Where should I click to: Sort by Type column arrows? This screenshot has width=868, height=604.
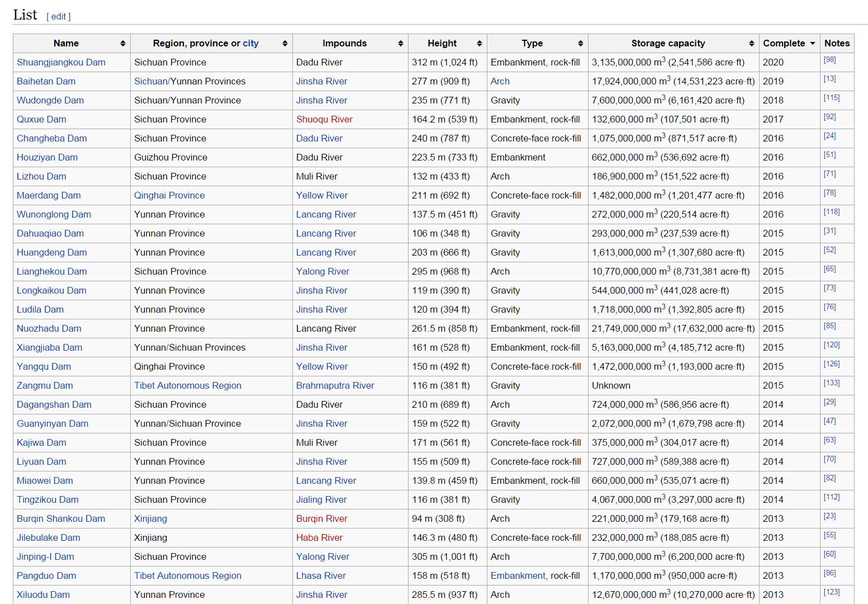[x=581, y=44]
